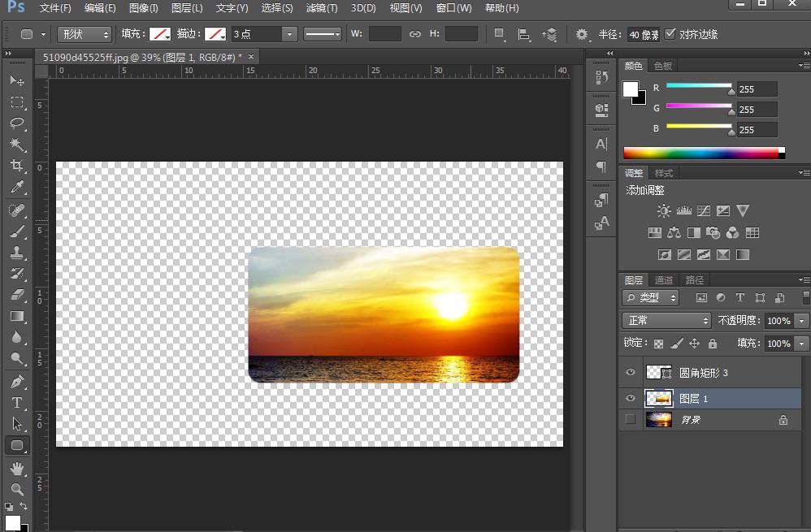
Task: Select the 背景 layer thumbnail
Action: tap(659, 420)
